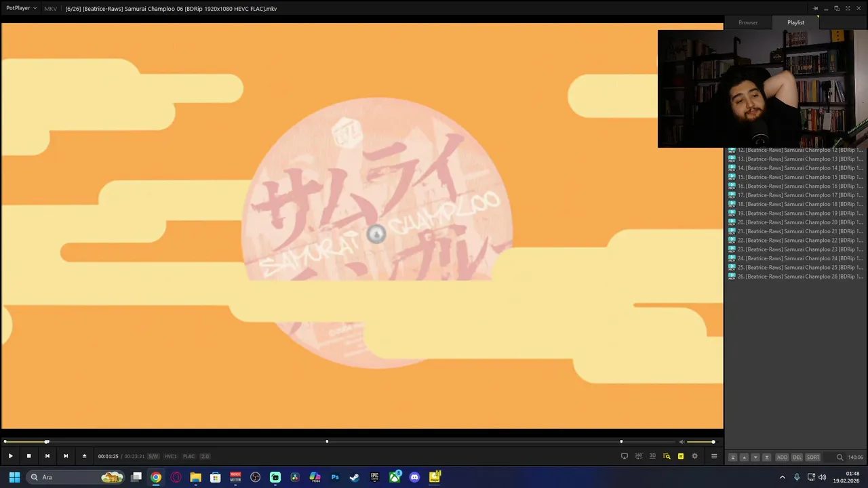
Task: Open Photoshop from the taskbar
Action: pos(335,477)
